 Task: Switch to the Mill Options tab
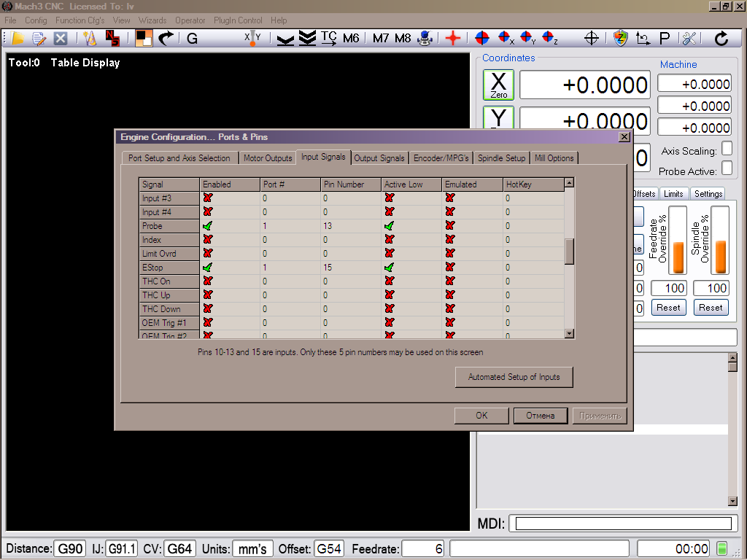point(554,158)
